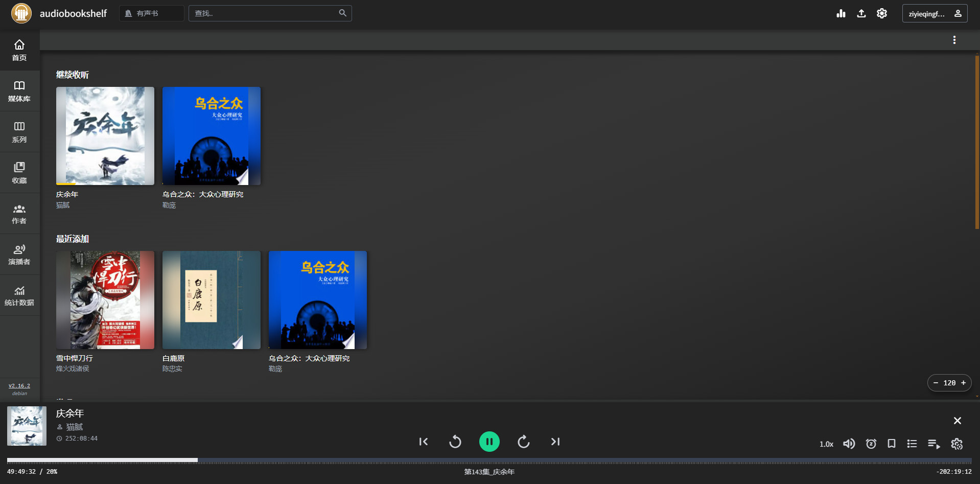Open 庆余年 cover in 继续收听 shelf

tap(105, 136)
